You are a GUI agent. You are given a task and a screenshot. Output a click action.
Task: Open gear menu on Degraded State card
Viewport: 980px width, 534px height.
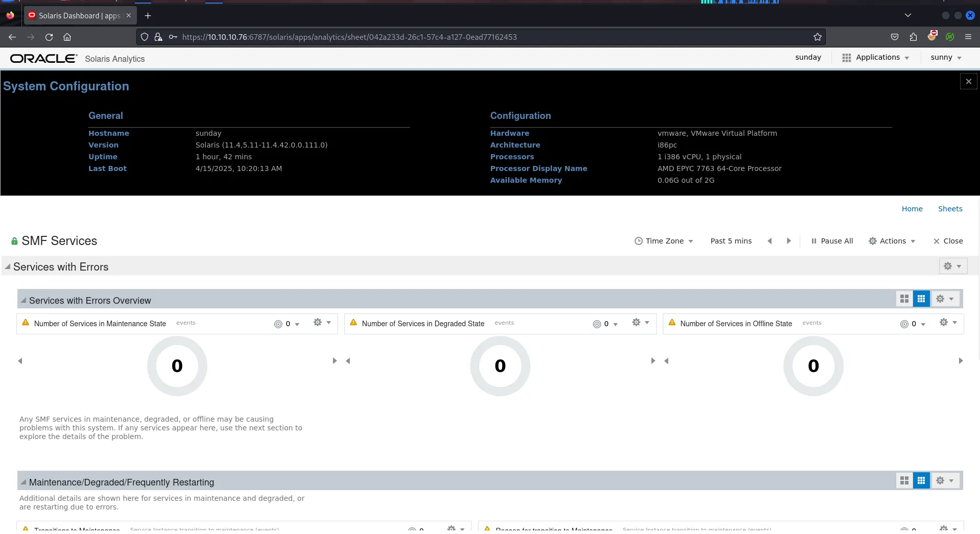[x=641, y=323]
